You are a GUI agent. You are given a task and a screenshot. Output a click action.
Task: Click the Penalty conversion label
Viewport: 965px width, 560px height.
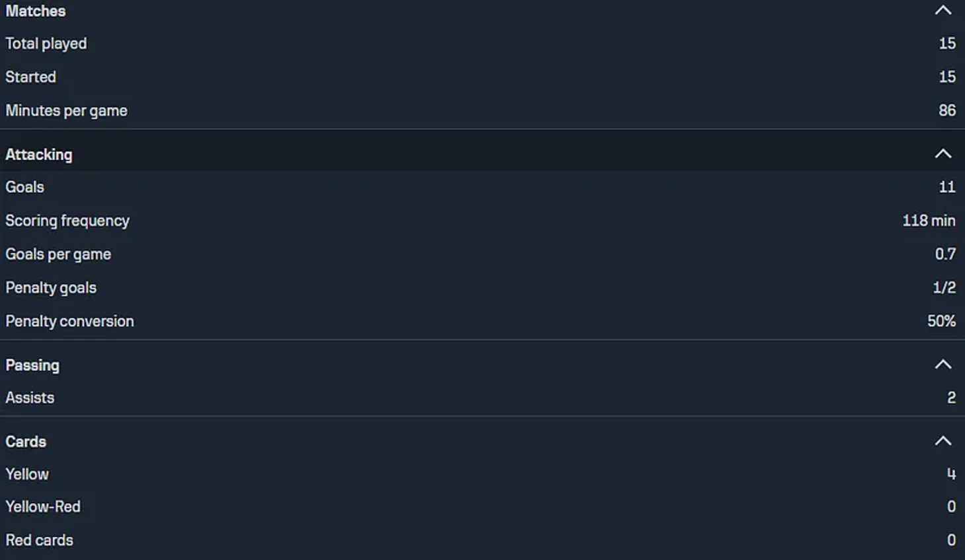coord(70,322)
